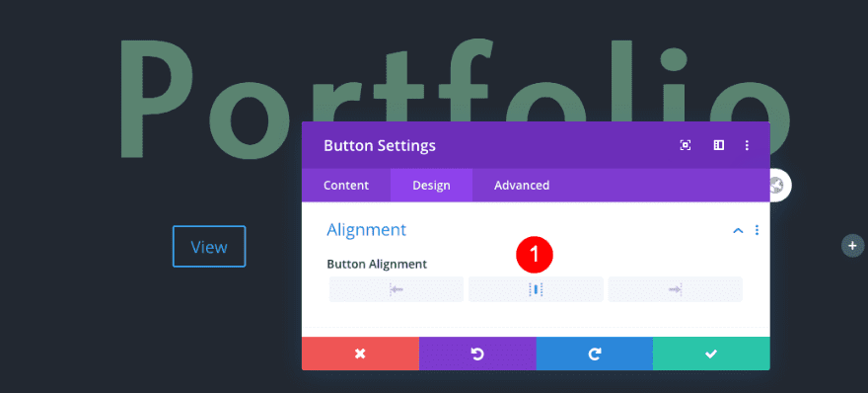Select right button alignment

click(675, 289)
